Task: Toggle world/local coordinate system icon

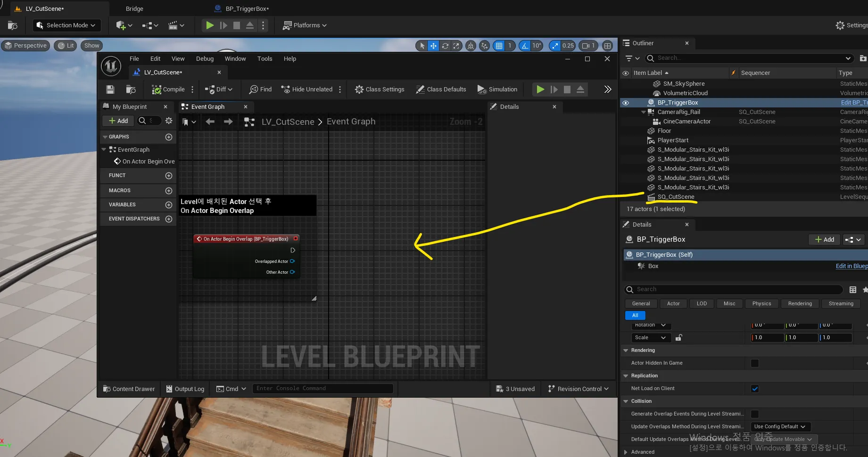Action: coord(471,46)
